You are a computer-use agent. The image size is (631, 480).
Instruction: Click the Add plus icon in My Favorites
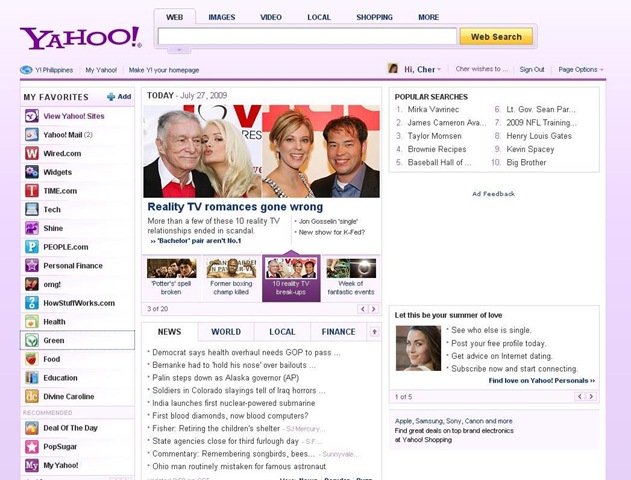pyautogui.click(x=111, y=97)
